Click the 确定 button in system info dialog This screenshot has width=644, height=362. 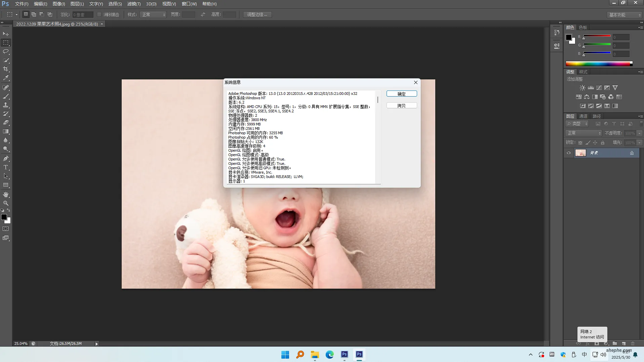coord(401,94)
